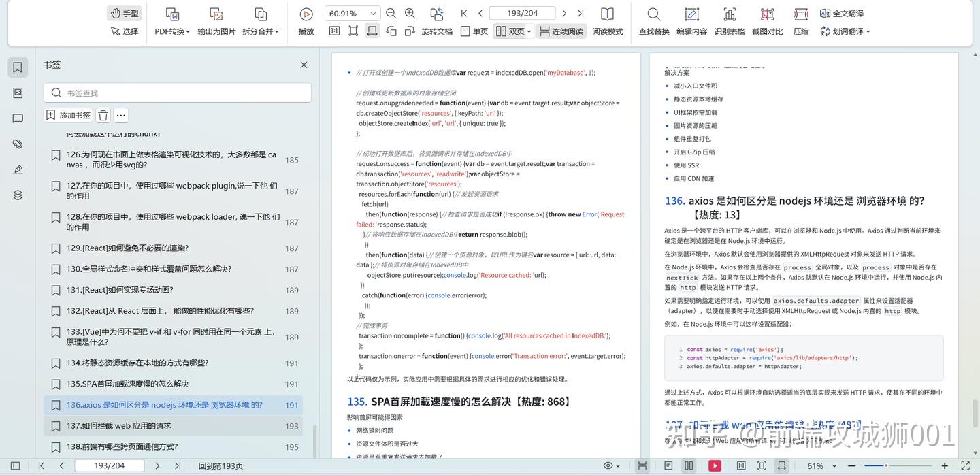980x475 pixels.
Task: Open the signature pen sidebar icon
Action: pos(18,169)
